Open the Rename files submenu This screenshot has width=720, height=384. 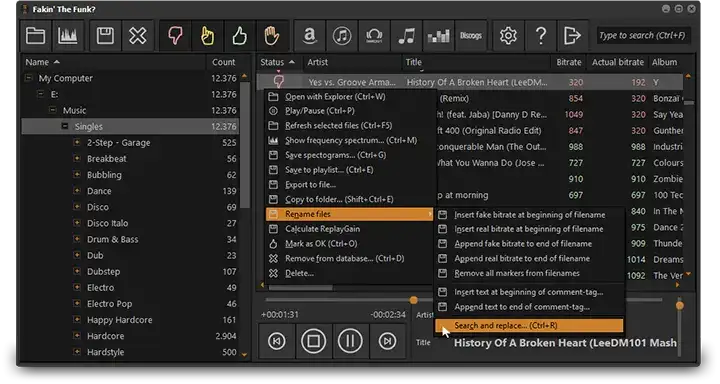[350, 214]
